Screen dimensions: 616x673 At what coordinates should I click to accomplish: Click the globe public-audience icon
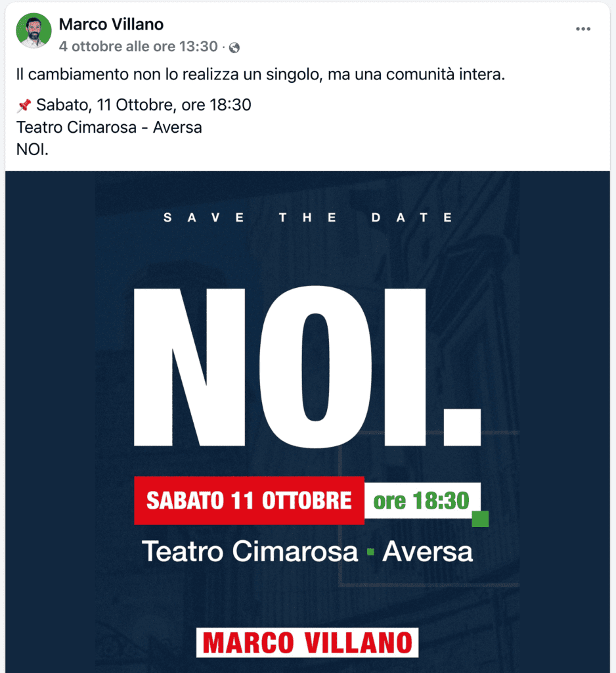234,47
